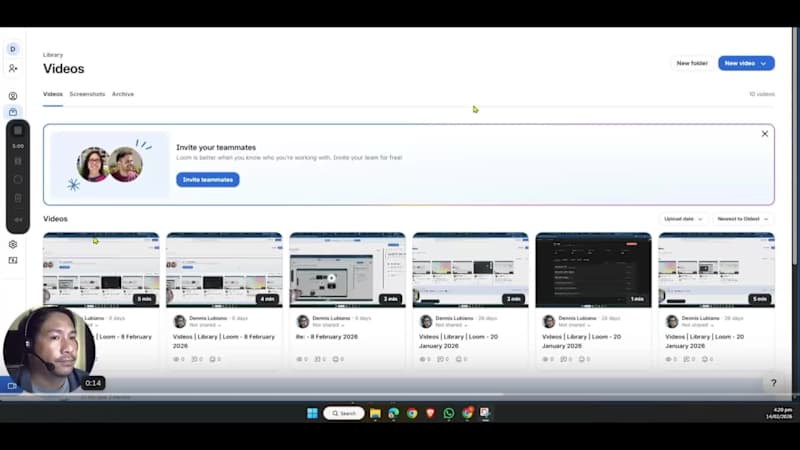Click the blue camera icon at bottom left
Image resolution: width=800 pixels, height=450 pixels.
[11, 386]
